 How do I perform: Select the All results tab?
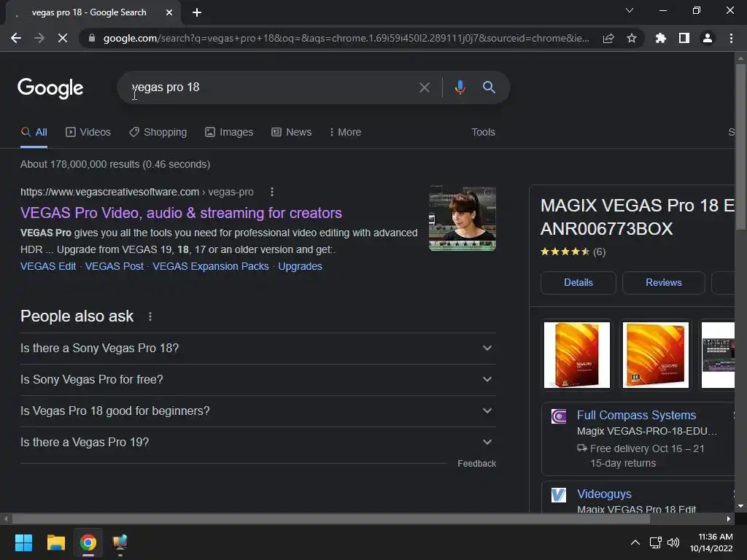click(34, 133)
